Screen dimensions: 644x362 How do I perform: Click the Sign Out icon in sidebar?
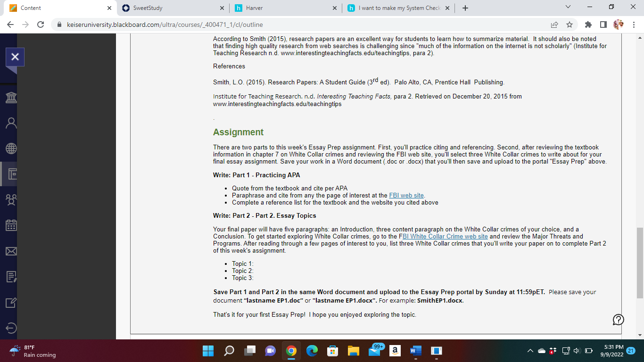pyautogui.click(x=11, y=328)
